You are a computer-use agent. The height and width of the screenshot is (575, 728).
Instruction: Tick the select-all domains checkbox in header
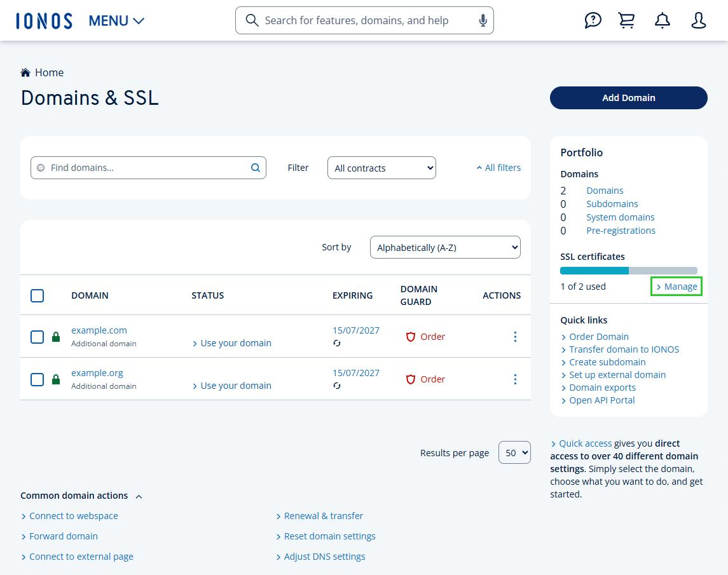point(37,295)
